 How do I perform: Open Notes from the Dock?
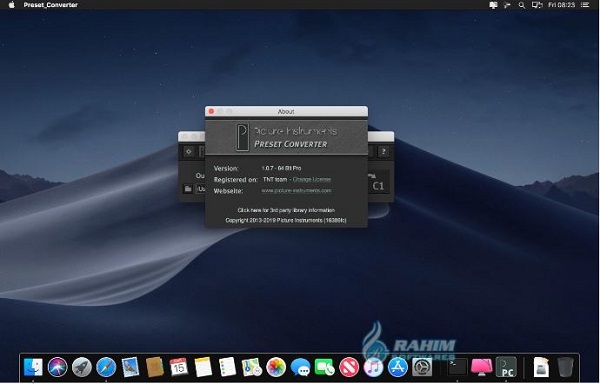(x=203, y=367)
